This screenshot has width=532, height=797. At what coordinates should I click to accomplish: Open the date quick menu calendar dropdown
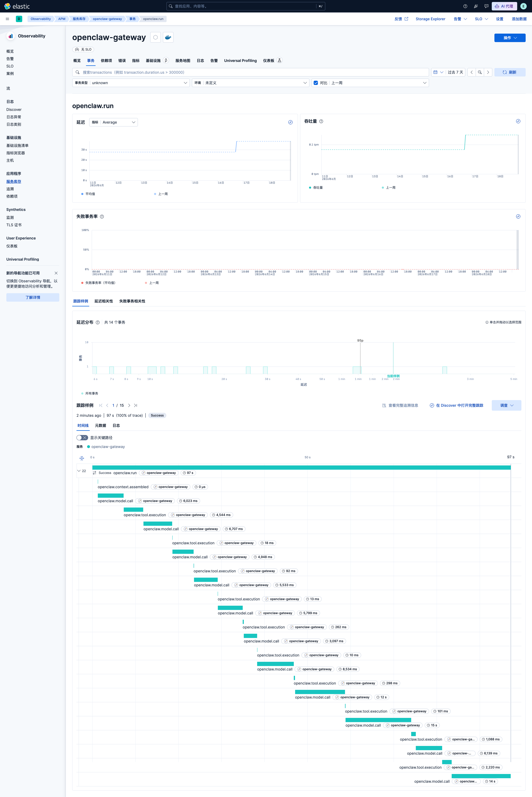438,72
